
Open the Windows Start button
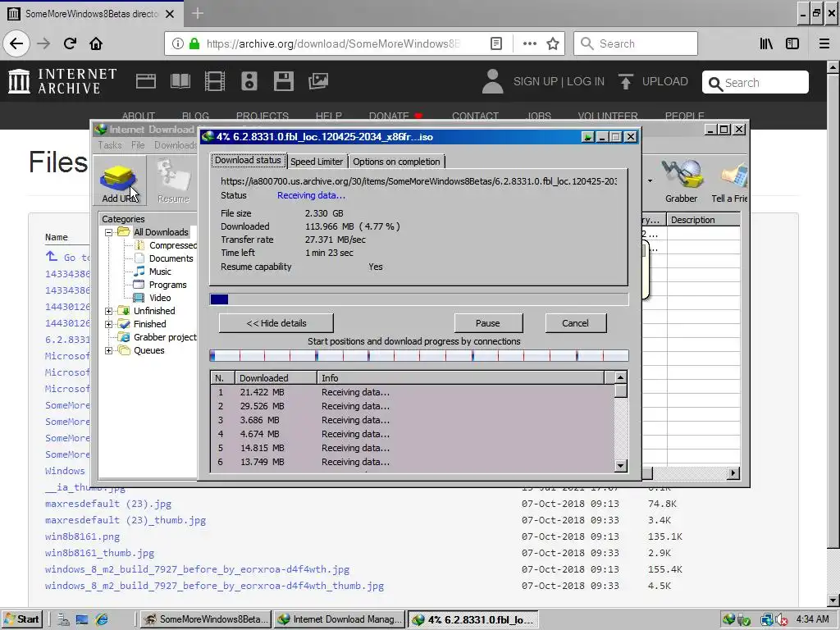click(x=21, y=620)
